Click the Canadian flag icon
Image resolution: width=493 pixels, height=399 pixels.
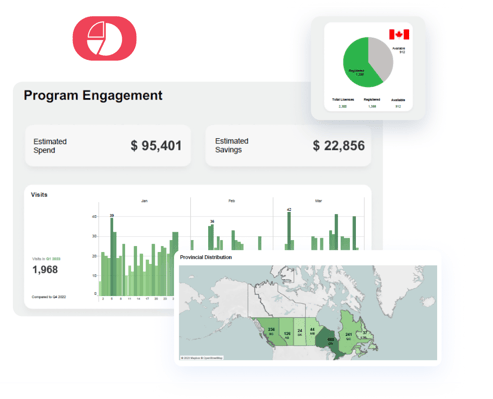(399, 34)
